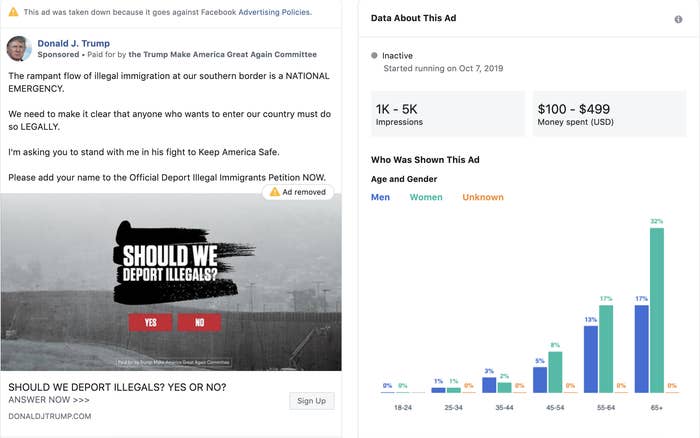
Task: Select the Women legend label
Action: (426, 197)
